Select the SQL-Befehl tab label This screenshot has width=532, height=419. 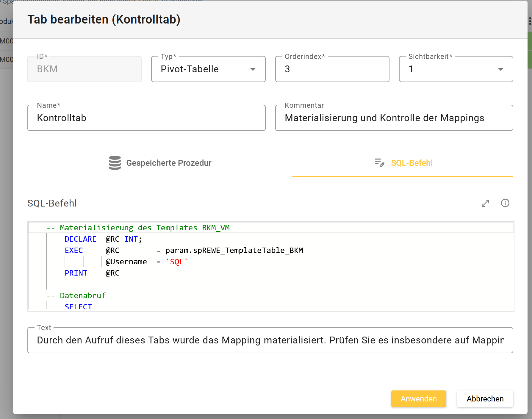point(411,163)
